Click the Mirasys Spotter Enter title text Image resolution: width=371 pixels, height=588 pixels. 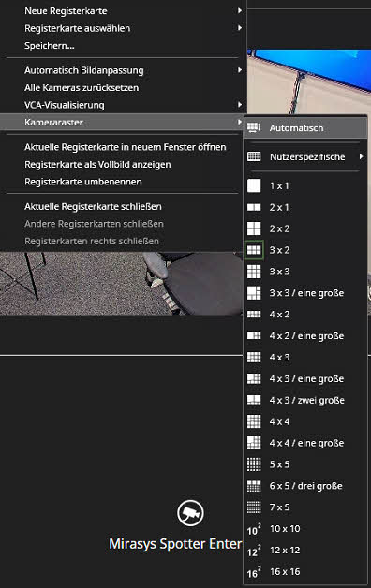175,544
